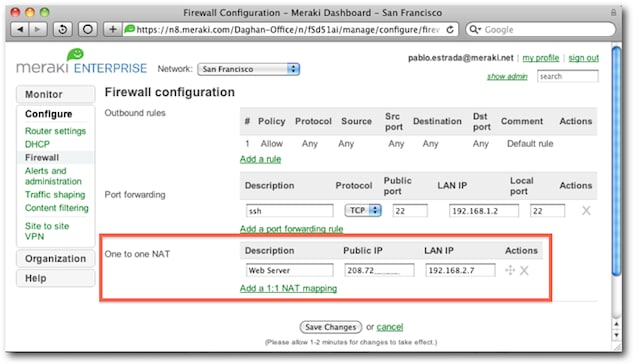This screenshot has height=364, width=638.
Task: Click the browser forward arrow button
Action: 38,29
